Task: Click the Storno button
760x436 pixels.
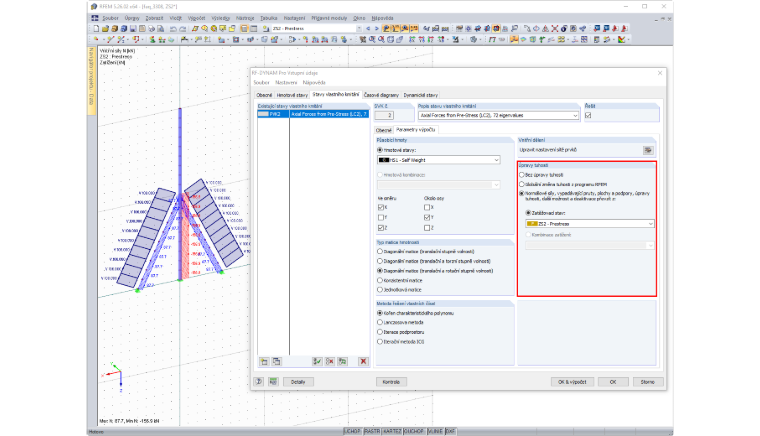Action: tap(648, 382)
